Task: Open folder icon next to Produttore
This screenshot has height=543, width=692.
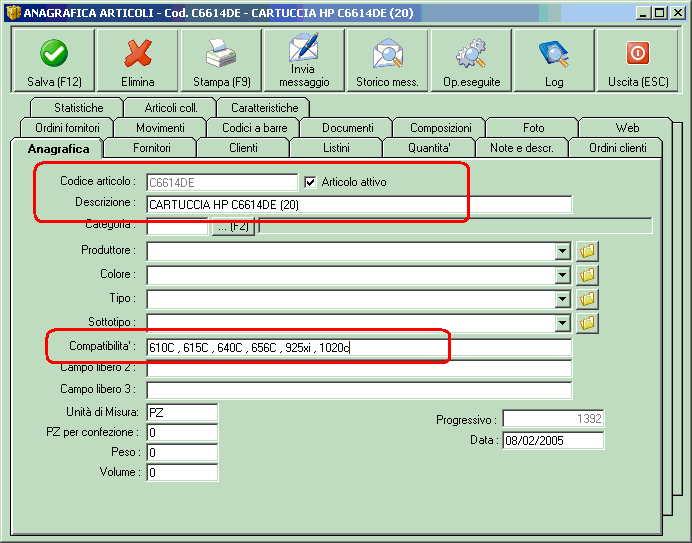Action: tap(587, 252)
